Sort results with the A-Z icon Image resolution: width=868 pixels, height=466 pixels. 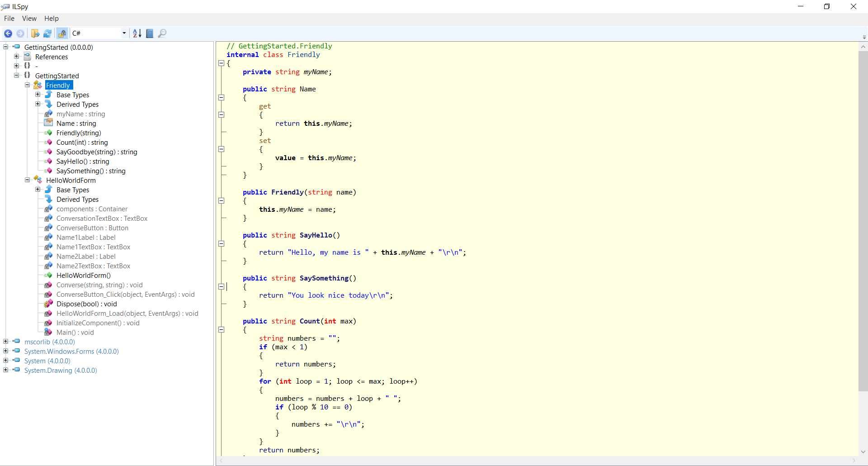coord(137,33)
